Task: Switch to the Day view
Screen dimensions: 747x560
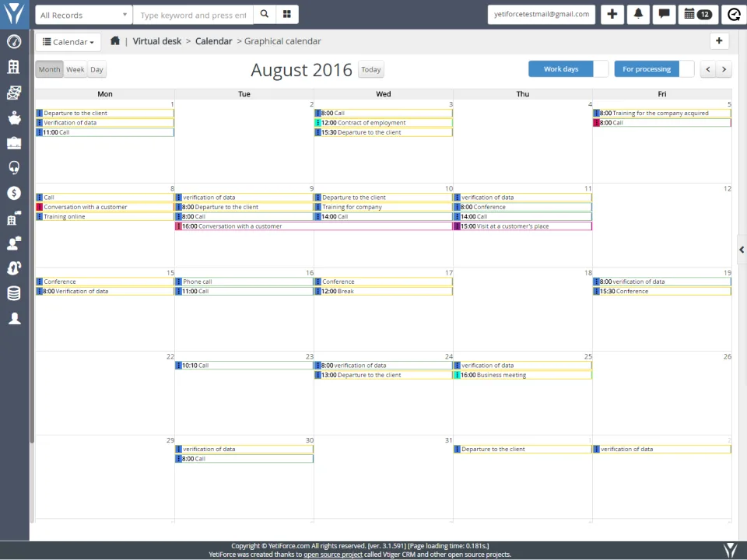Action: (96, 69)
